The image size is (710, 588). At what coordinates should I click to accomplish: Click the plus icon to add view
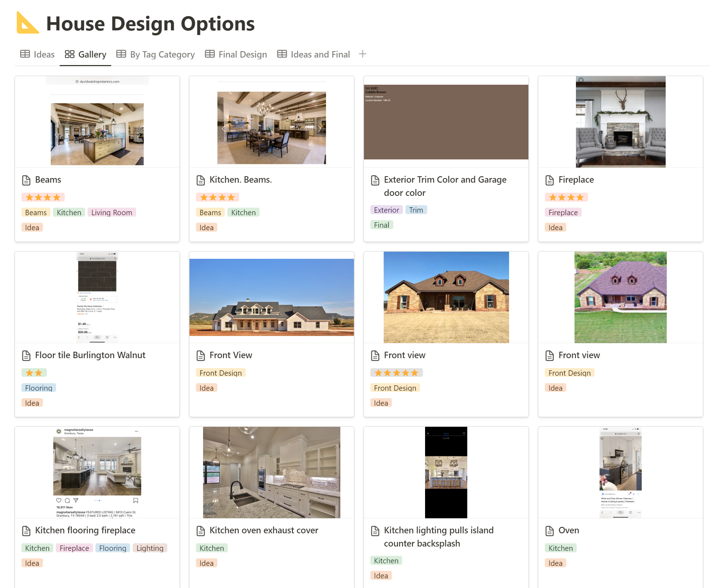pos(363,54)
